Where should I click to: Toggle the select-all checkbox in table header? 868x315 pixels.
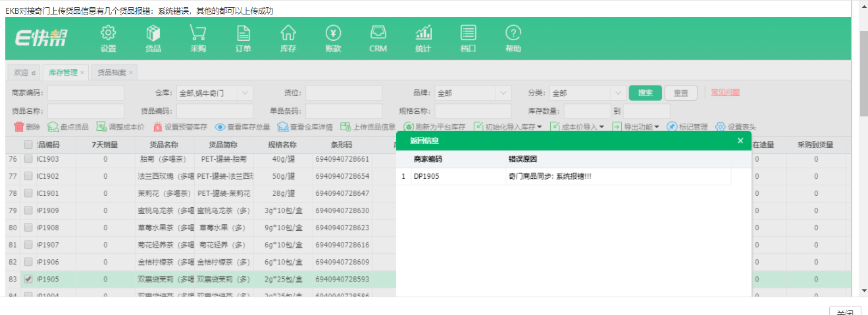pyautogui.click(x=28, y=144)
